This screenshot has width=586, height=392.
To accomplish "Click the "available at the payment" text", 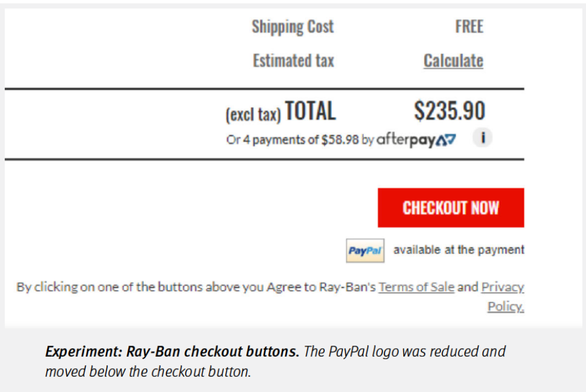I will (x=458, y=250).
